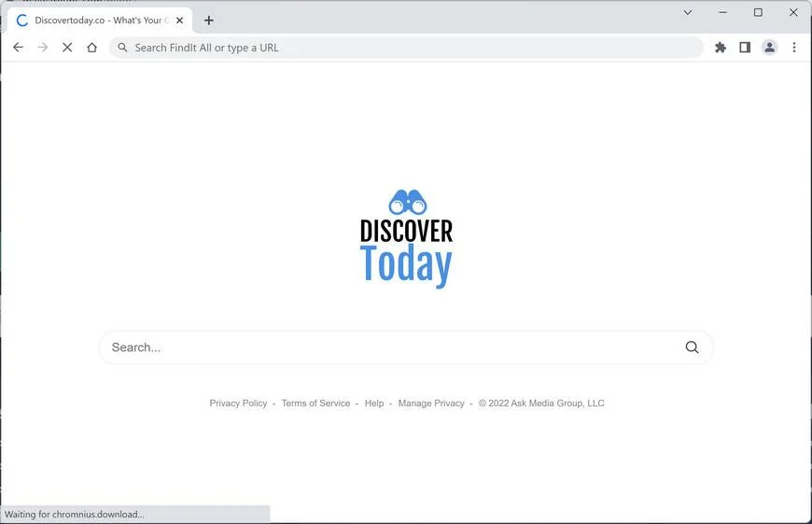Click the 2022 Ask Media Group, LLC text
Viewport: 812px width, 524px height.
click(x=541, y=404)
